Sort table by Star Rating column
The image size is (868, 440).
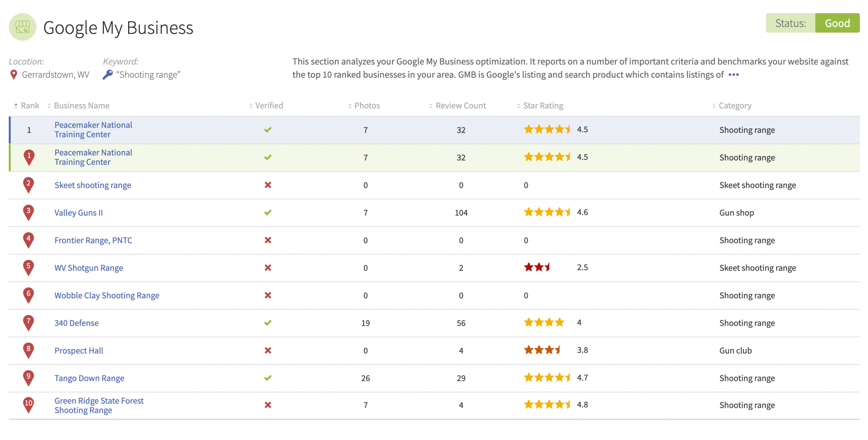tap(540, 106)
